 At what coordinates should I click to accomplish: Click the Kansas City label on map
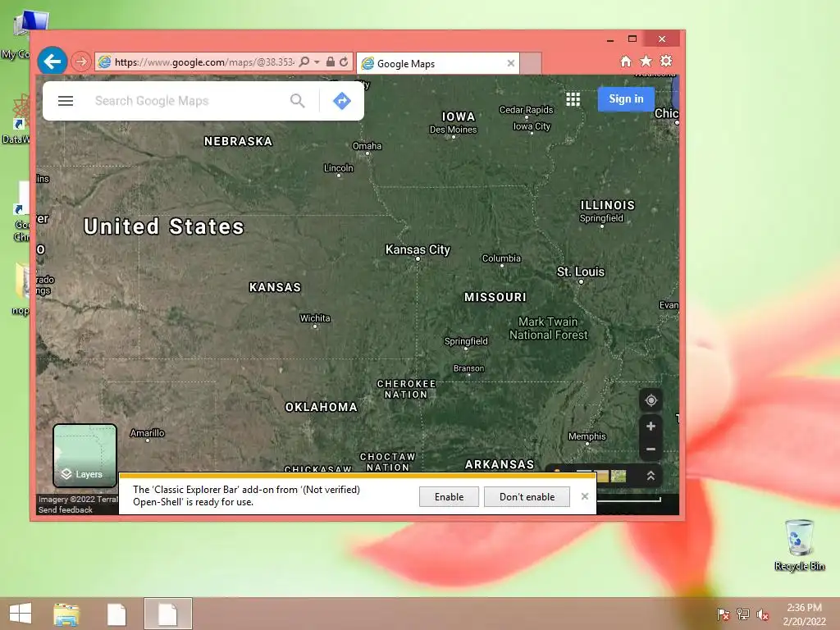418,249
